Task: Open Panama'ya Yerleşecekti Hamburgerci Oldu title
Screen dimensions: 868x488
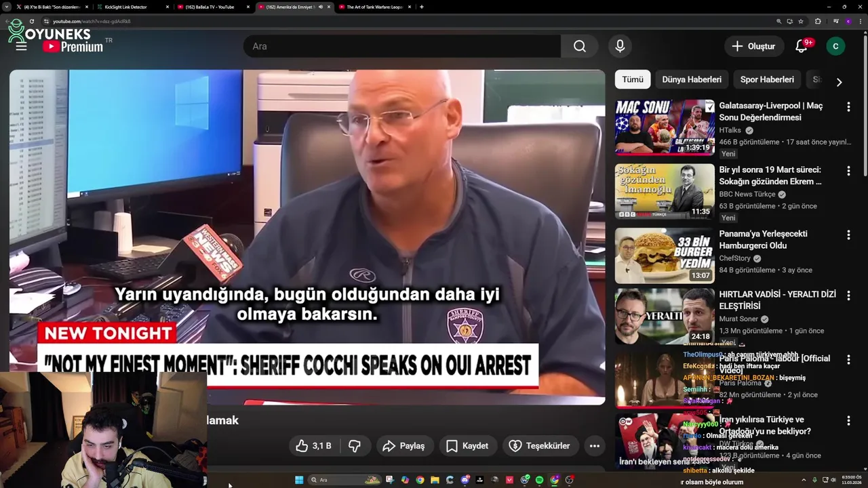Action: [763, 239]
